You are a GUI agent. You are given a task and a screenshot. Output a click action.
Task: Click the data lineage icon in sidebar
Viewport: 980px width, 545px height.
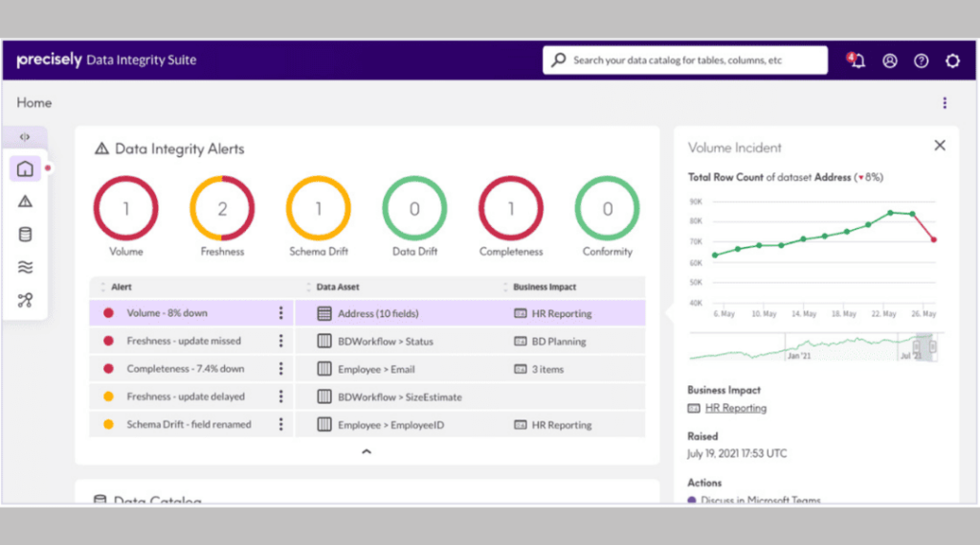[x=25, y=301]
